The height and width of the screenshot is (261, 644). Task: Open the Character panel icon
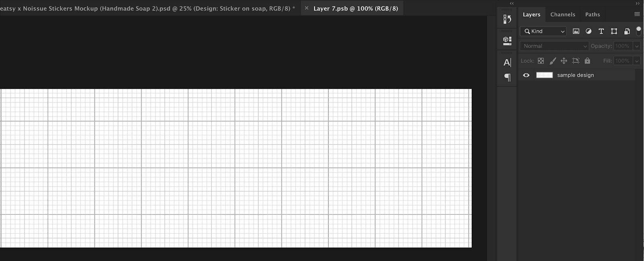tap(507, 62)
